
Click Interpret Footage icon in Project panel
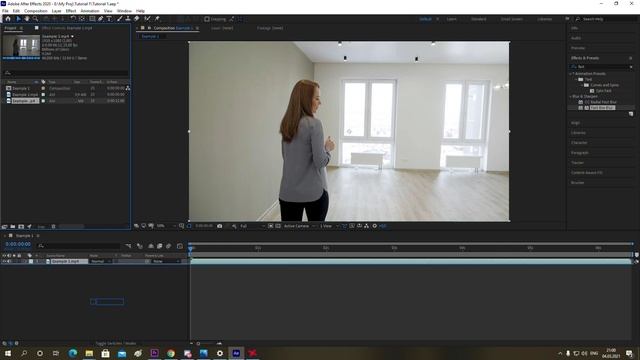(4, 227)
